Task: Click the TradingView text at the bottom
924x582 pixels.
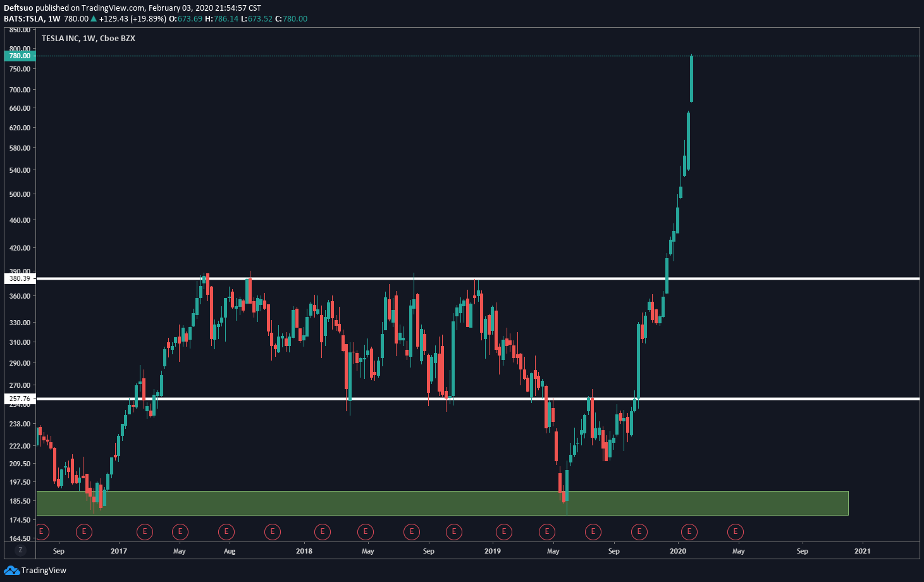Action: click(x=44, y=571)
